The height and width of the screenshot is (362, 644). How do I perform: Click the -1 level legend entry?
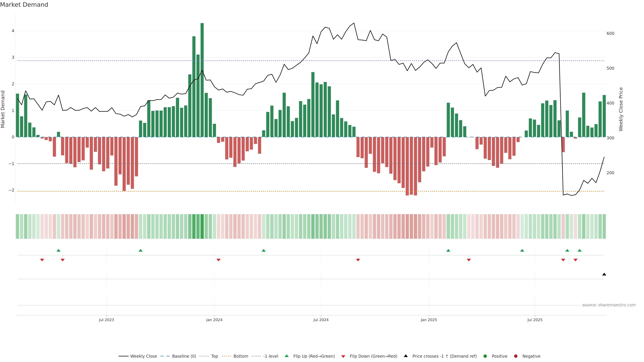click(x=271, y=356)
